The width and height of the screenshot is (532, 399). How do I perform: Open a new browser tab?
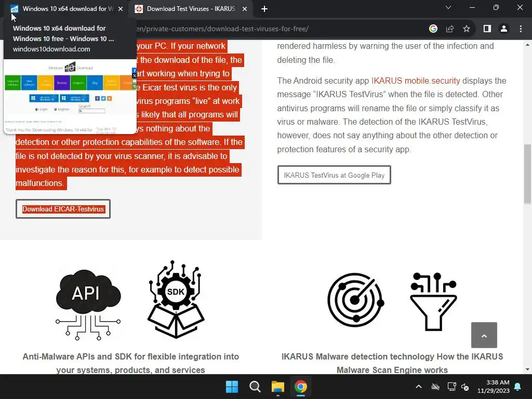tap(264, 9)
